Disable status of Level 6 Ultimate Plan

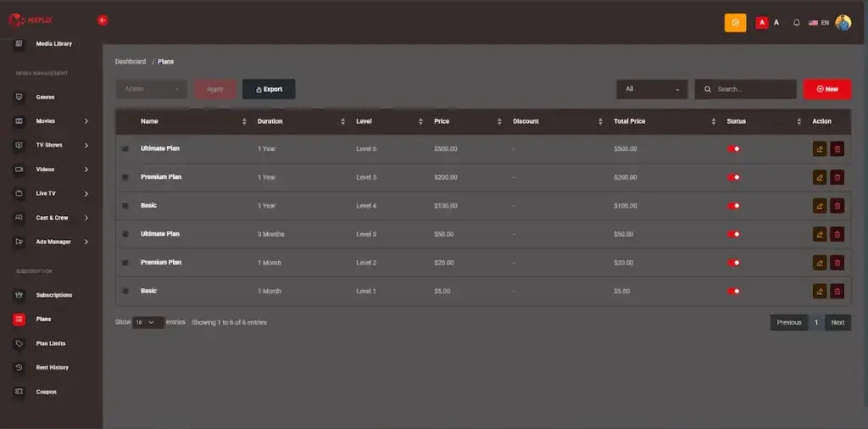click(733, 149)
